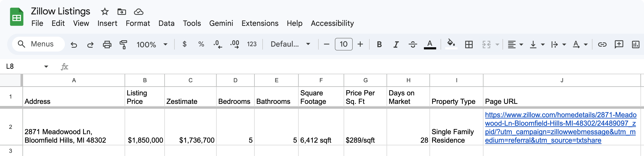Open the fill color picker
The image size is (644, 156).
(x=451, y=44)
